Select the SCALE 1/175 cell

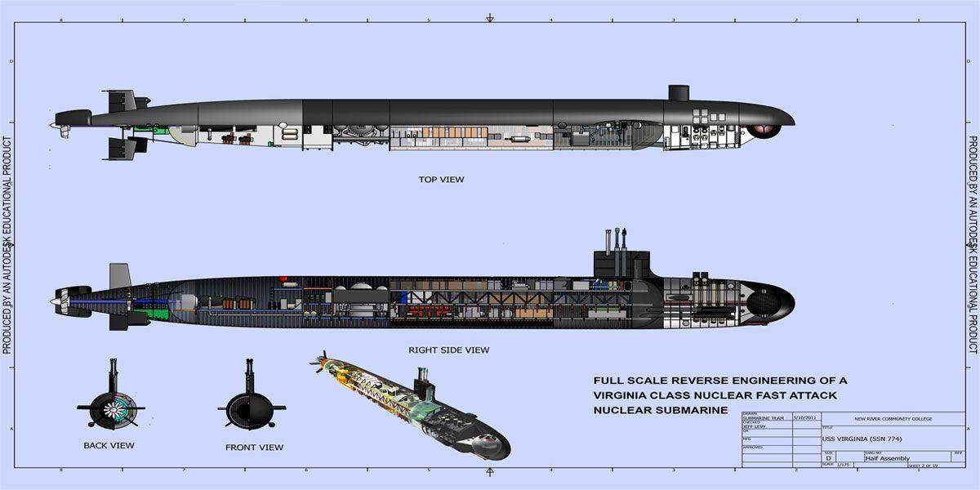[x=842, y=464]
